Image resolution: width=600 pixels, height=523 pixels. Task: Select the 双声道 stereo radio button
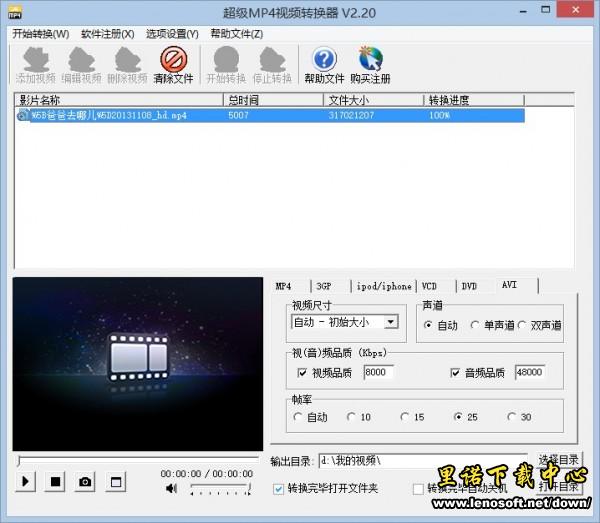coord(522,325)
